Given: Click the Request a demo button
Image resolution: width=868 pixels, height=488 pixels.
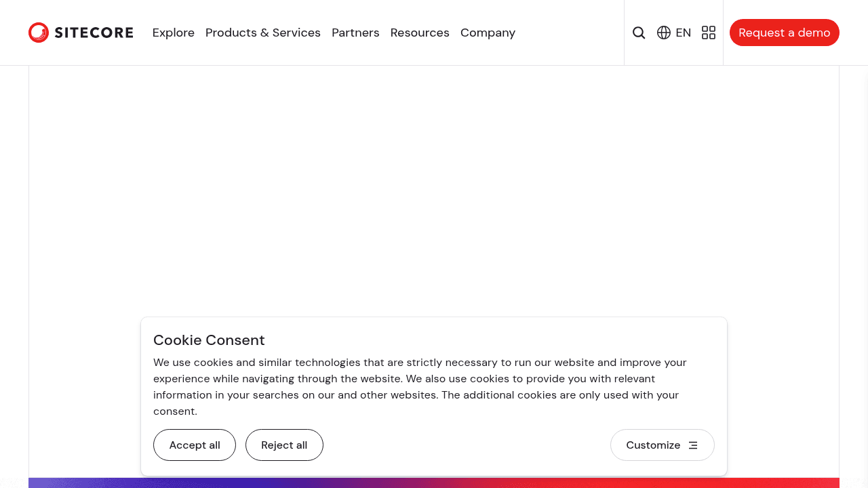Looking at the screenshot, I should click(784, 32).
